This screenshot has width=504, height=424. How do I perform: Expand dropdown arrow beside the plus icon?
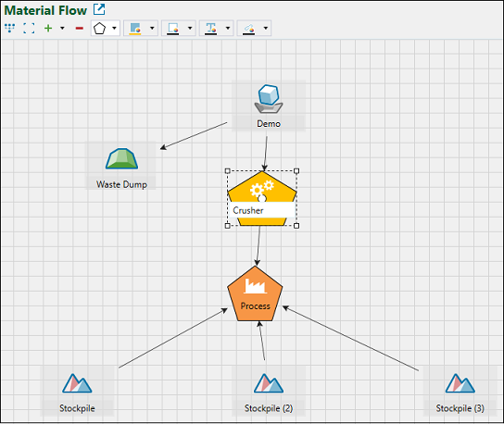pos(62,29)
